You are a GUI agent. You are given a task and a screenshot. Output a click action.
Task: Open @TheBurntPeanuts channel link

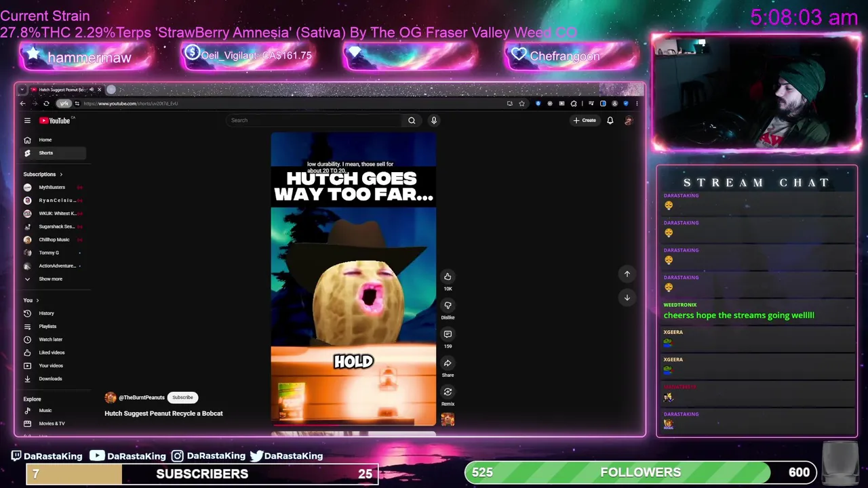tap(141, 398)
